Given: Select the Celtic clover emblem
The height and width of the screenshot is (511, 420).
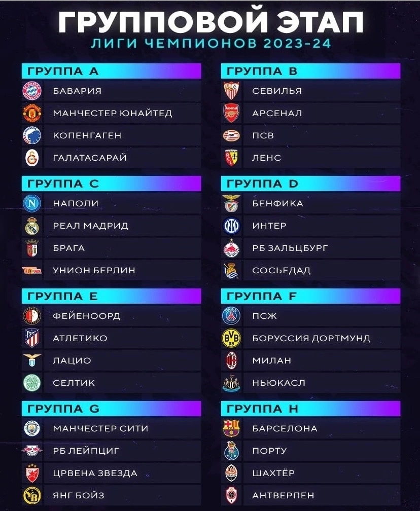Looking at the screenshot, I should click(x=32, y=383).
